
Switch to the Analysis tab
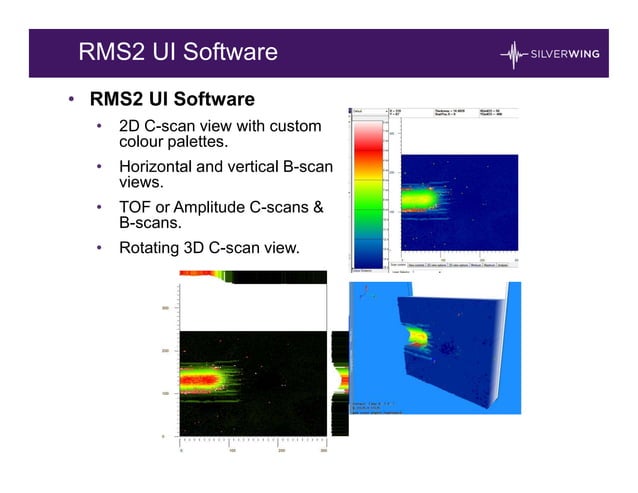503,265
